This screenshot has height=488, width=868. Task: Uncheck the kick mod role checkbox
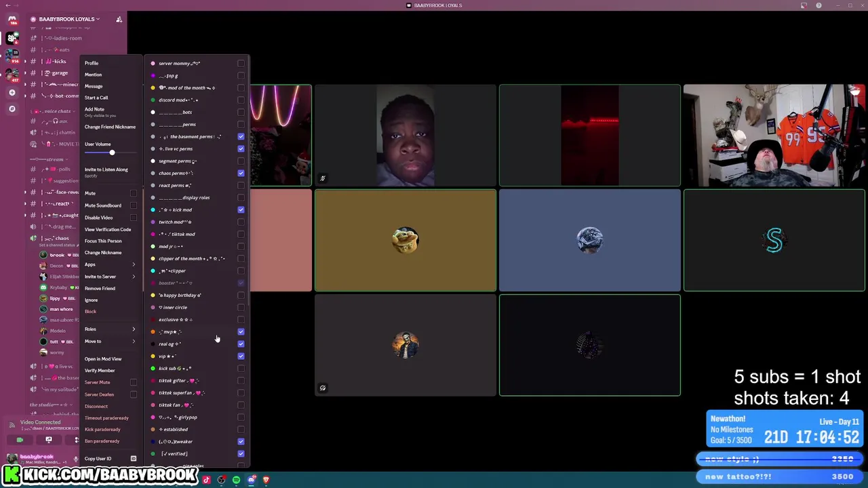click(x=241, y=209)
